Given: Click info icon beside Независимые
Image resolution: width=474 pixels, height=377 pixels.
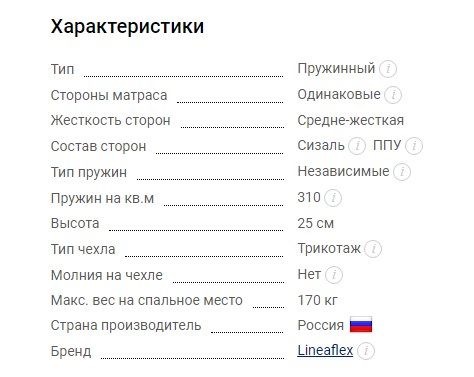Looking at the screenshot, I should 402,172.
